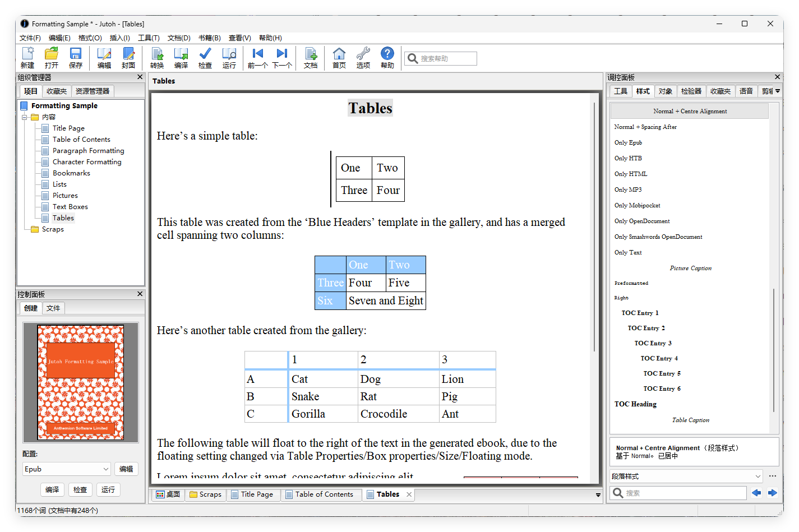The height and width of the screenshot is (532, 799).
Task: Click the book cover thumbnail preview
Action: pos(81,382)
